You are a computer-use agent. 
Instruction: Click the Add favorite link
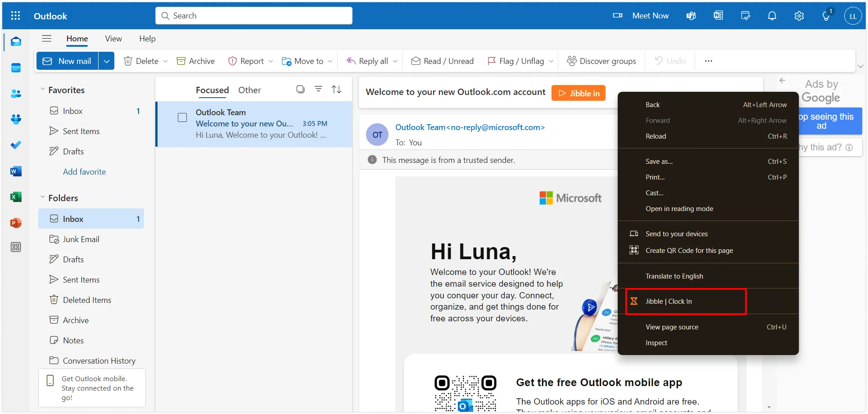point(84,172)
